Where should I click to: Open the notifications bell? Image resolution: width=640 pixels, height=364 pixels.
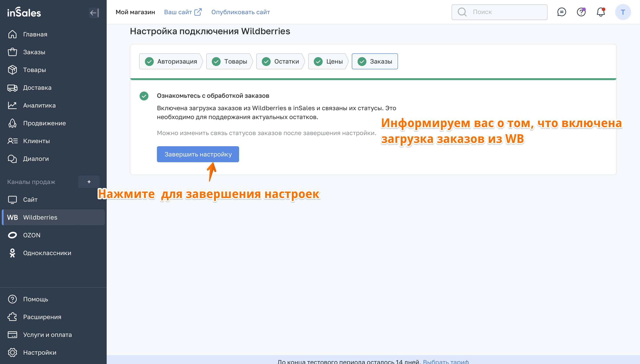click(x=600, y=12)
